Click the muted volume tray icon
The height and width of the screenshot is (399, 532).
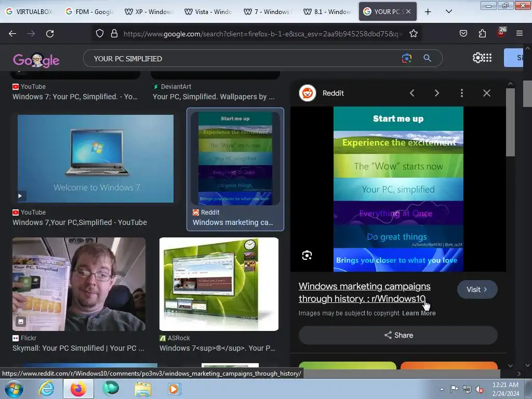click(480, 389)
